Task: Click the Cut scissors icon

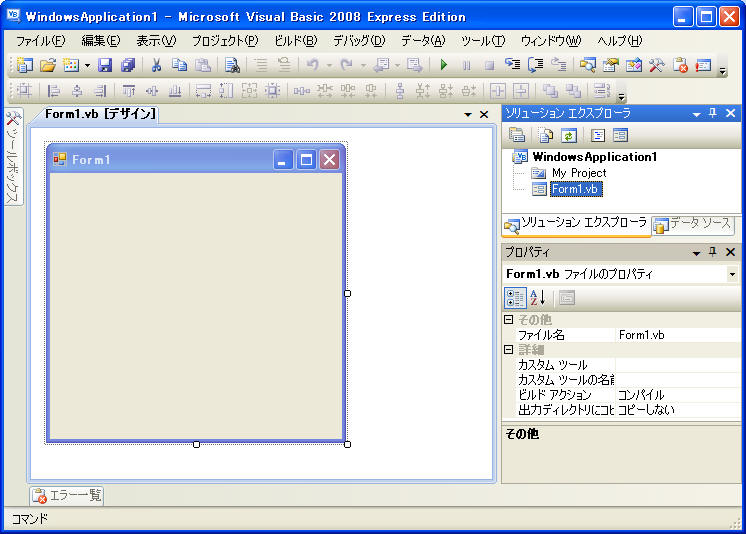Action: click(x=156, y=65)
